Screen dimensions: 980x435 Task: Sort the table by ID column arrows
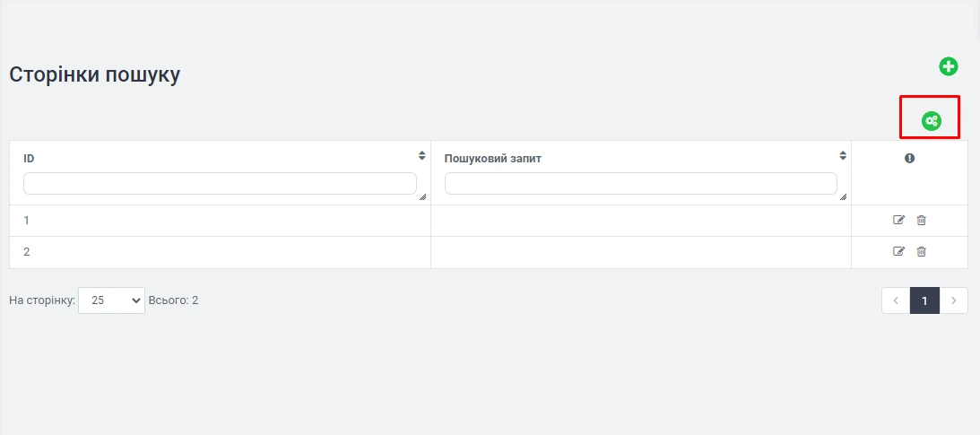point(421,155)
